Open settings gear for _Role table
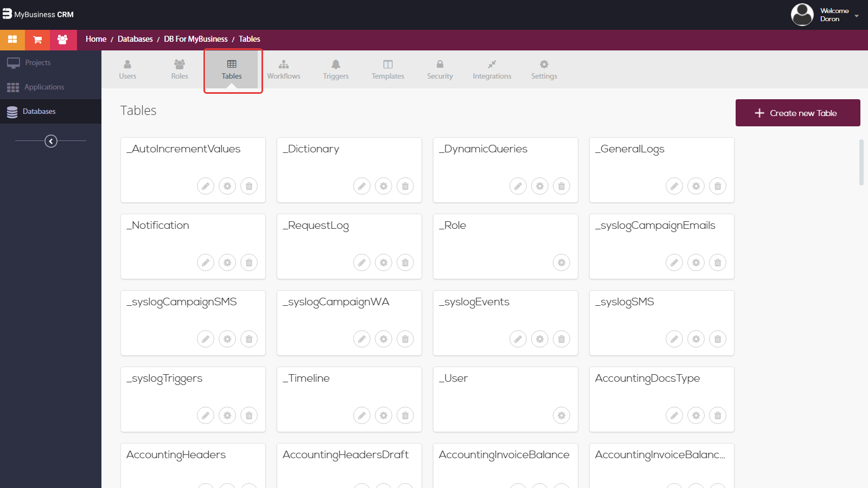The width and height of the screenshot is (868, 488). [x=561, y=262]
